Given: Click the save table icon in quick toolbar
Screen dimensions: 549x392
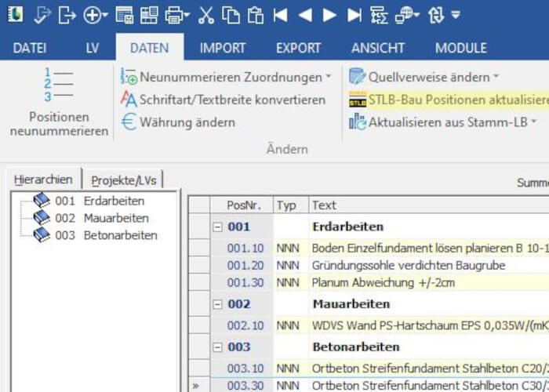Looking at the screenshot, I should point(124,16).
